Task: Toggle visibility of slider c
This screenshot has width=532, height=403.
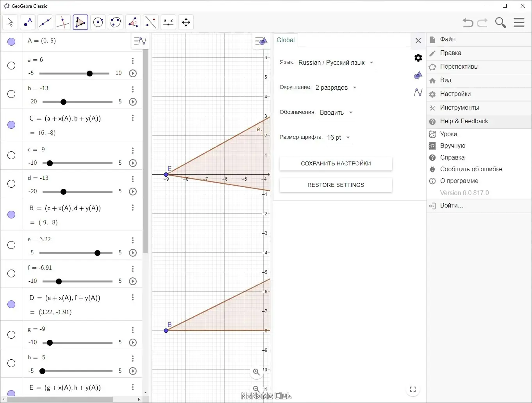Action: [11, 155]
